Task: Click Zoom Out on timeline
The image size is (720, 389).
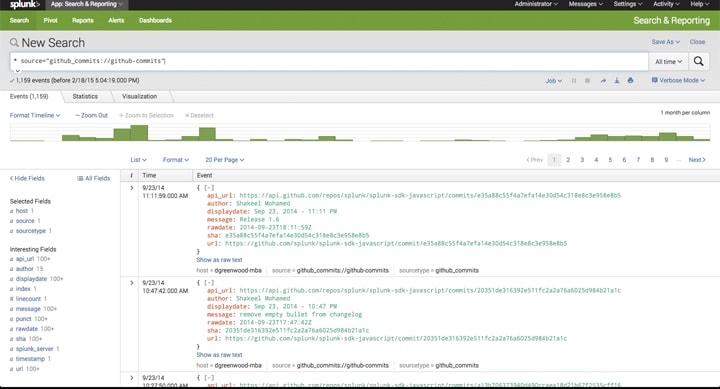Action: [91, 115]
